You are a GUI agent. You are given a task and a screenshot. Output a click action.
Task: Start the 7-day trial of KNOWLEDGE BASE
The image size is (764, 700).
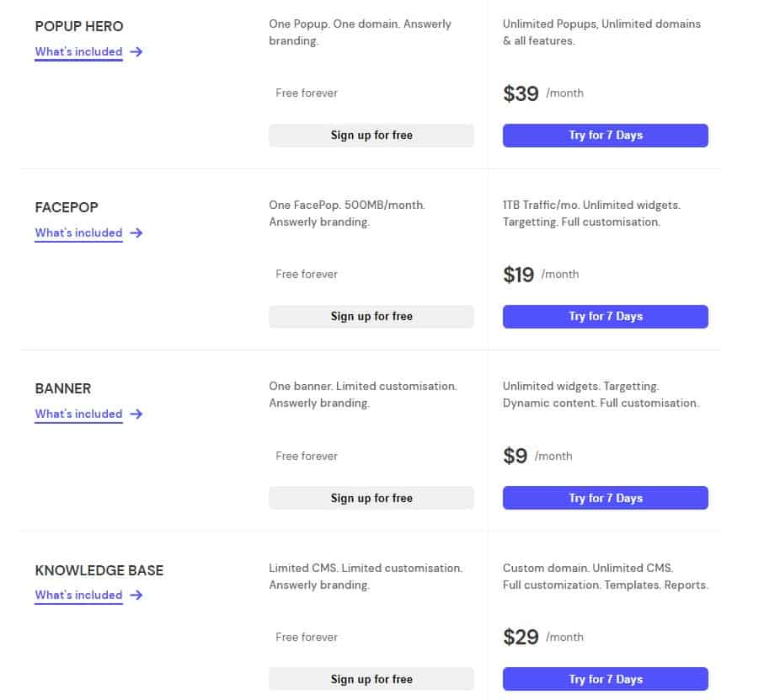605,679
